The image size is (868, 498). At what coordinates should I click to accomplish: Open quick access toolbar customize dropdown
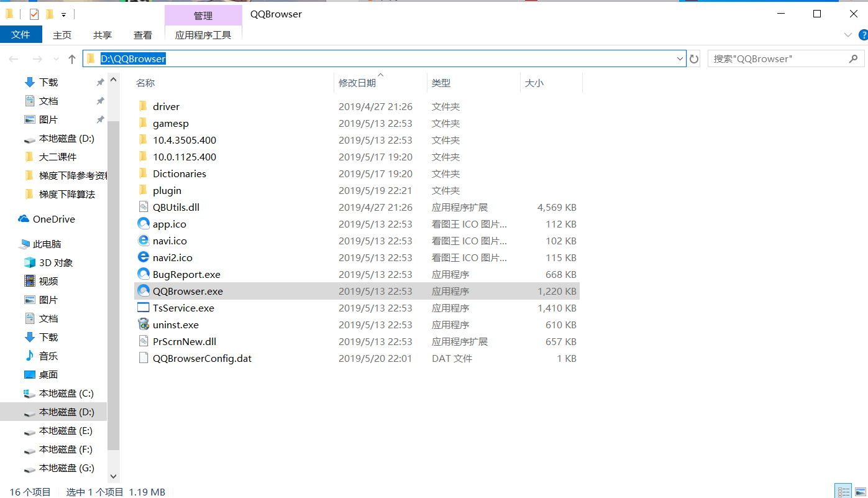63,14
